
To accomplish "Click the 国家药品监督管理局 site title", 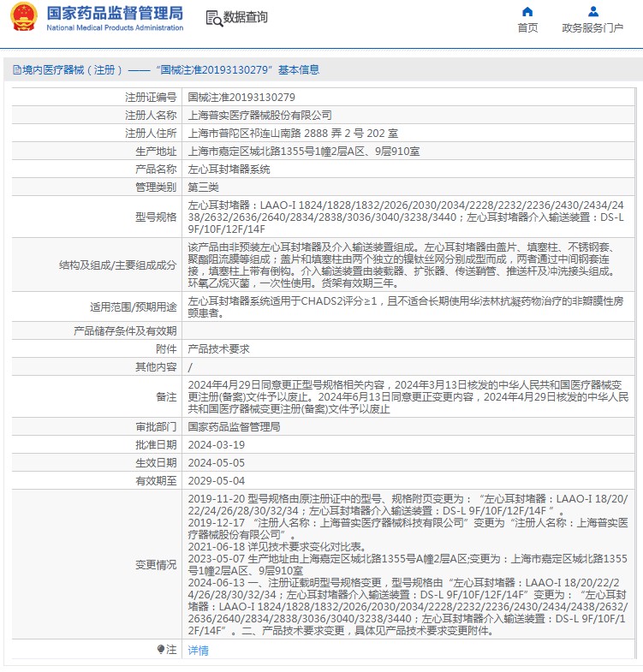I will tap(115, 14).
